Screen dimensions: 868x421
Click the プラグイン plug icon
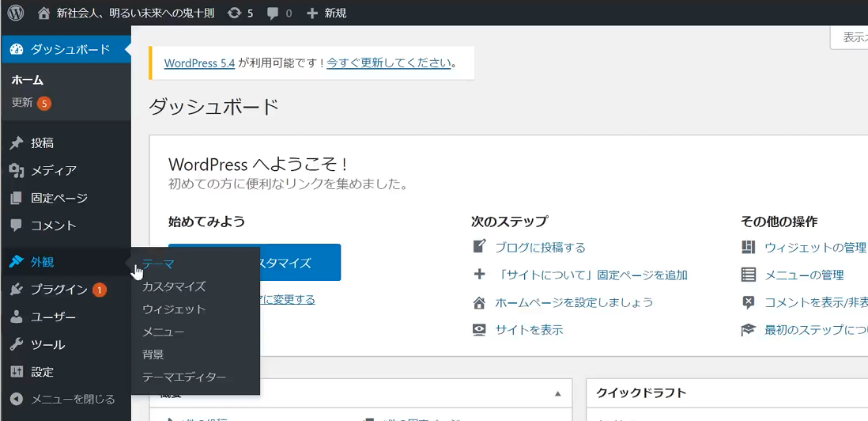click(17, 289)
